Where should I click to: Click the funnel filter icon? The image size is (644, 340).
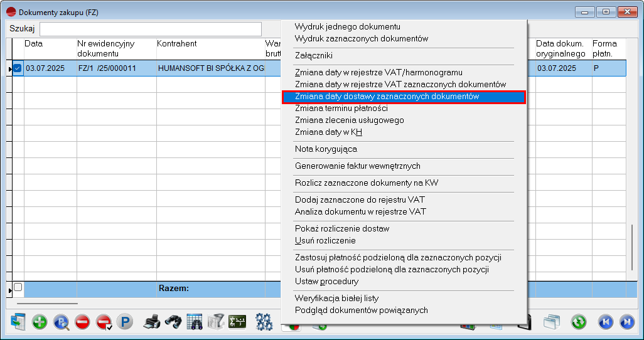point(216,322)
